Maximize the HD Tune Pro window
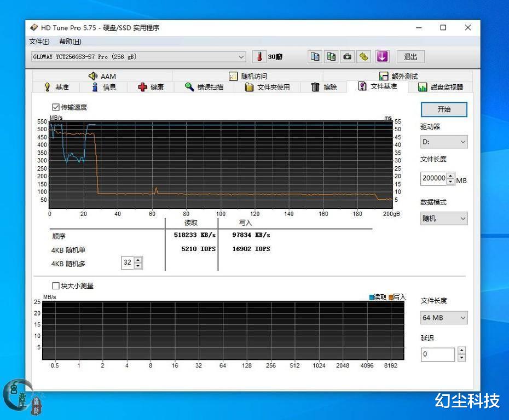509x420 pixels. [443, 27]
